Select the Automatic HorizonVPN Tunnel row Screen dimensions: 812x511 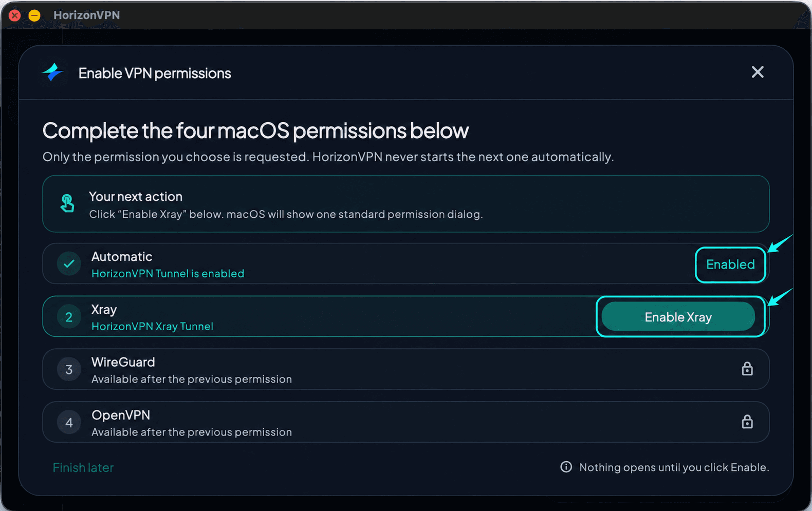[x=406, y=263]
